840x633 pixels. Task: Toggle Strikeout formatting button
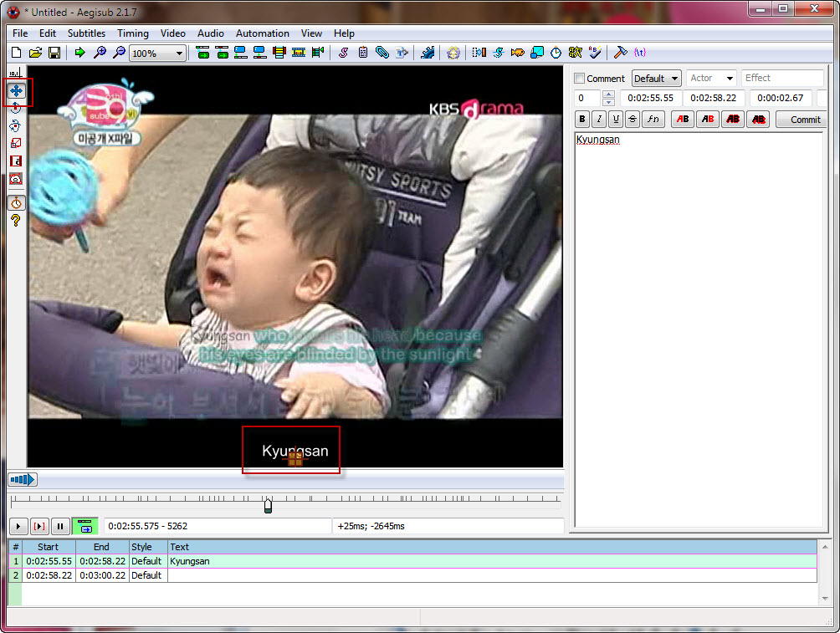633,119
